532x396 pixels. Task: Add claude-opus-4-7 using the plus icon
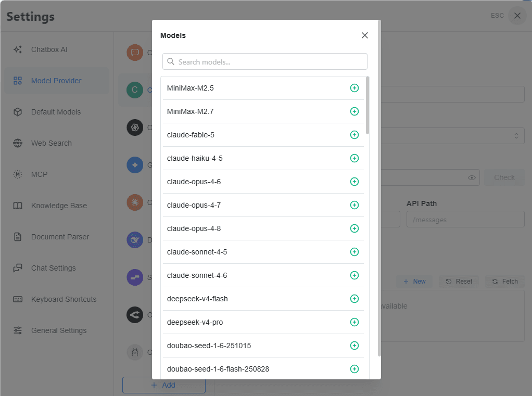[354, 205]
